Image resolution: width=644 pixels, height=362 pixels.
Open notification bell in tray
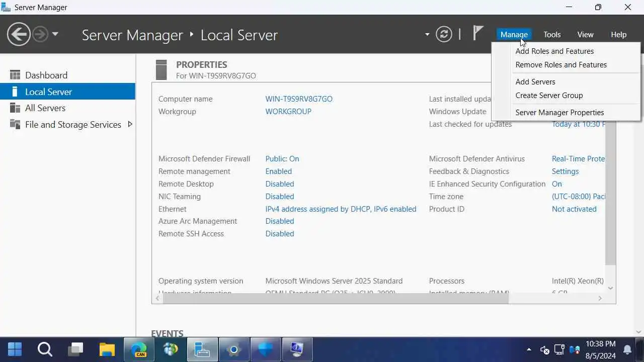627,349
